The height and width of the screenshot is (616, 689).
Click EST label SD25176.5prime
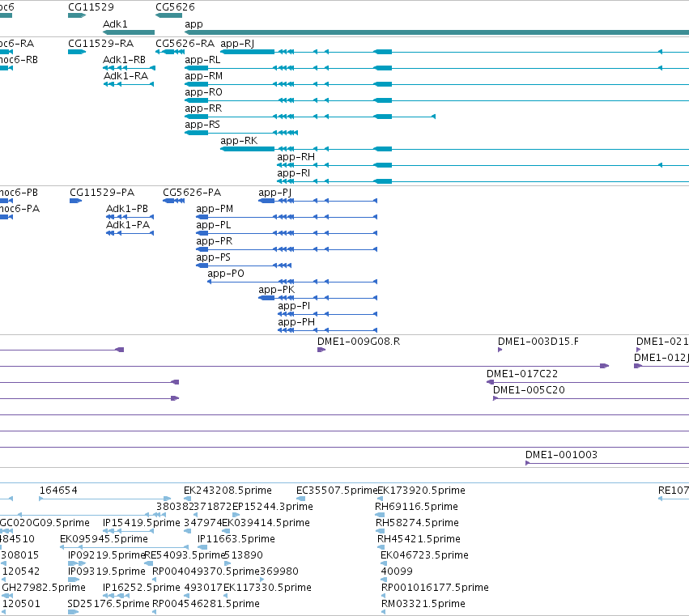[108, 605]
